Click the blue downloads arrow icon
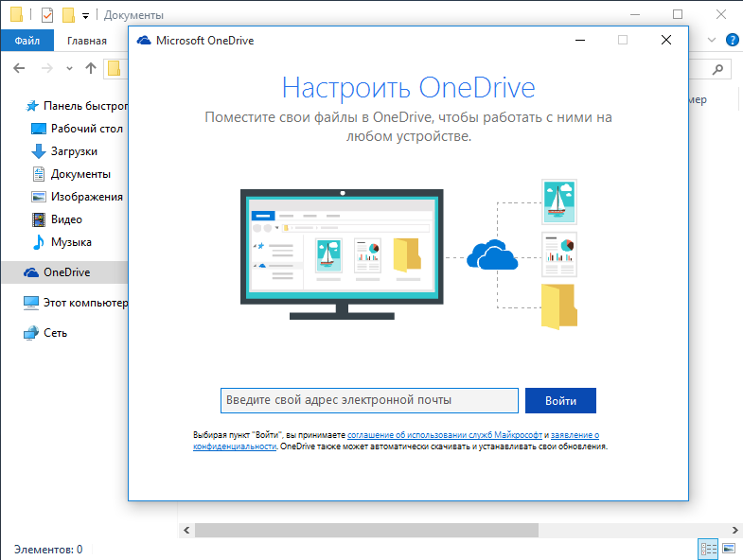The width and height of the screenshot is (743, 560). [x=39, y=151]
